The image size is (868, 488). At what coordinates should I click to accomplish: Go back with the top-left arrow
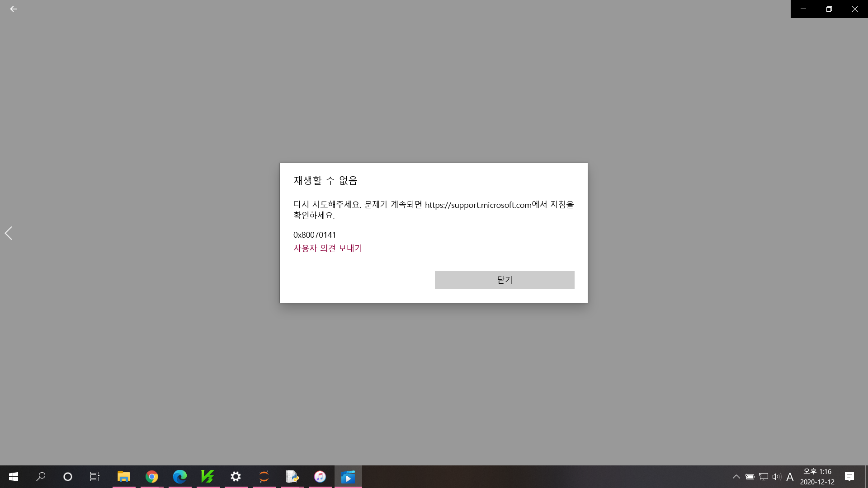click(14, 9)
